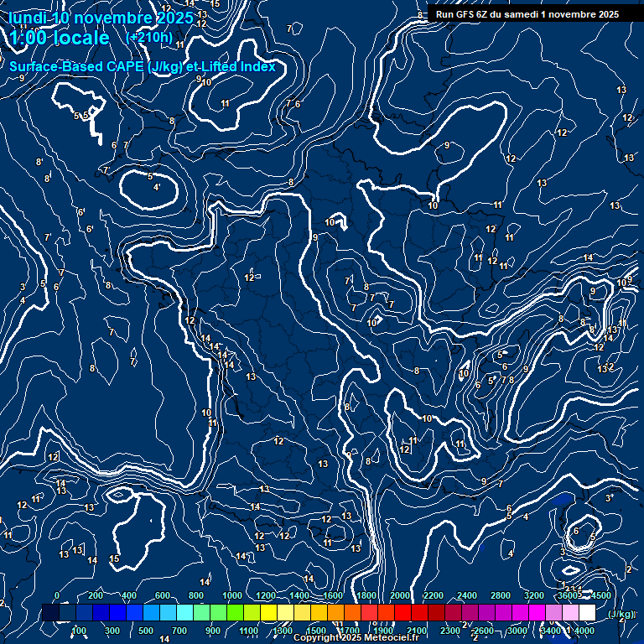Click legend label '1300' below the scale
This screenshot has height=644, width=644.
click(x=283, y=631)
